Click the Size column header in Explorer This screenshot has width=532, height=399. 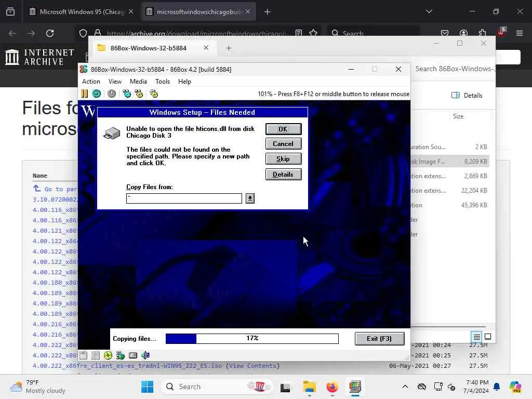pos(458,116)
